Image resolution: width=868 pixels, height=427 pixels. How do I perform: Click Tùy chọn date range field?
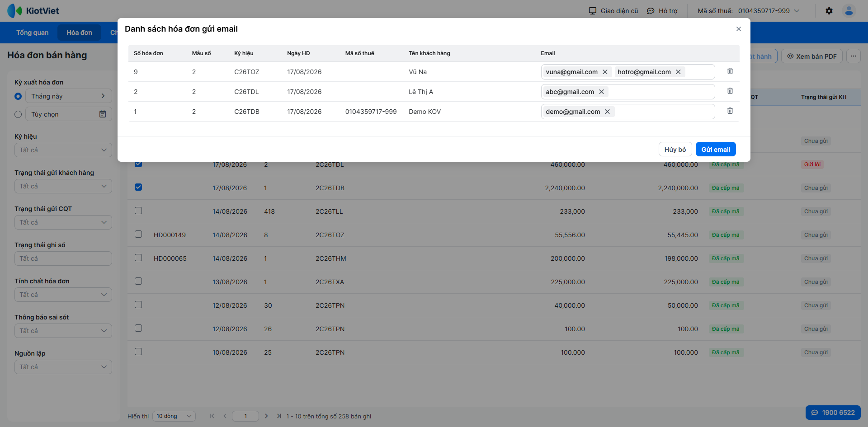(x=69, y=114)
